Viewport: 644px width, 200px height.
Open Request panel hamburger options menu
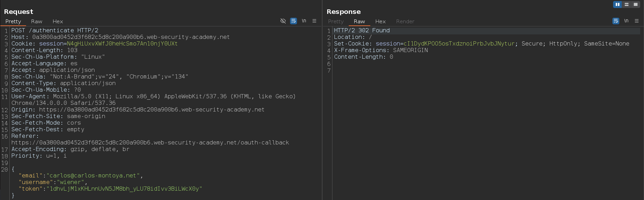click(314, 21)
